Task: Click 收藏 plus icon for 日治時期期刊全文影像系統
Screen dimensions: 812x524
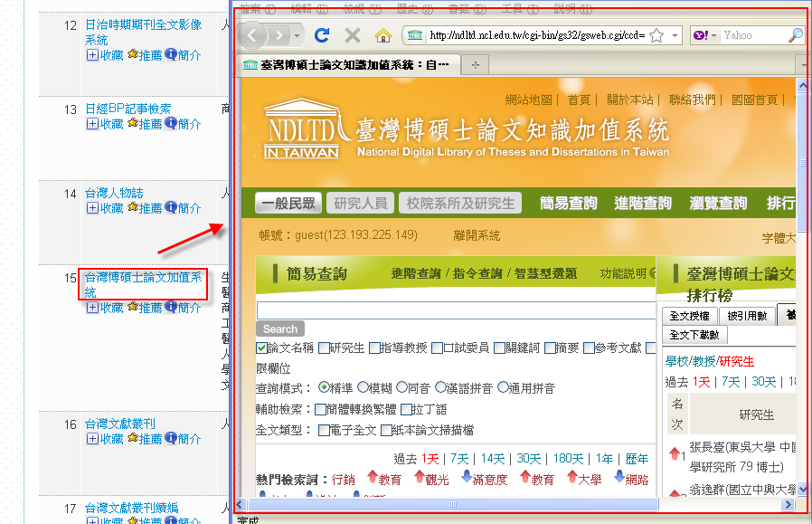Action: tap(92, 55)
